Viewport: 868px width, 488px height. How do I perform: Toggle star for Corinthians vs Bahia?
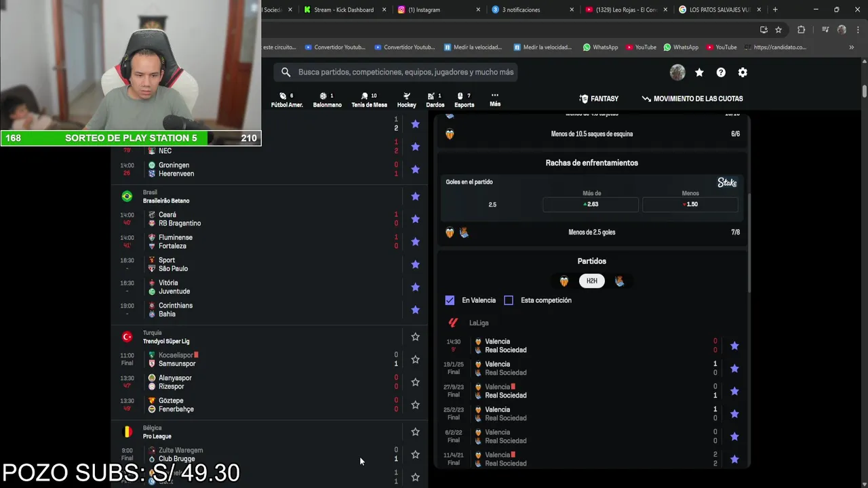(415, 310)
